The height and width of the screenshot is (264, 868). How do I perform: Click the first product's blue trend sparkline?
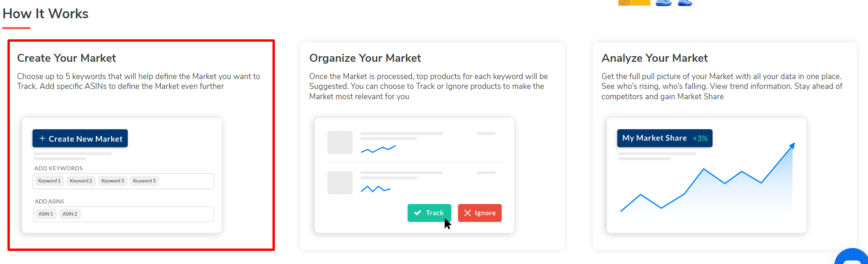tap(378, 150)
